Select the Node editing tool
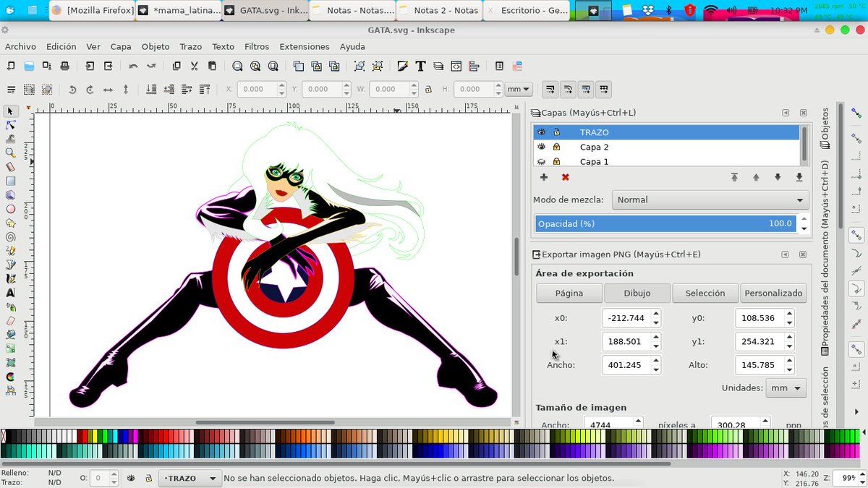The width and height of the screenshot is (868, 488). [x=11, y=125]
